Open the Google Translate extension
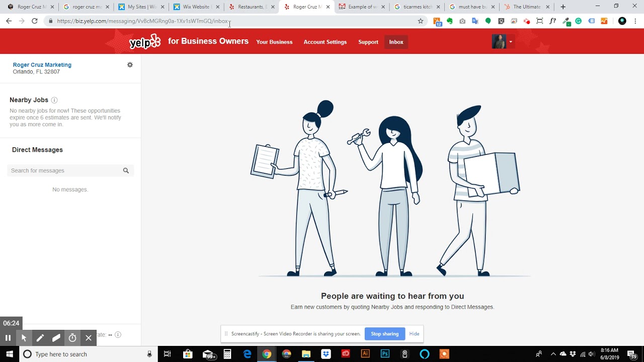 coord(475,21)
